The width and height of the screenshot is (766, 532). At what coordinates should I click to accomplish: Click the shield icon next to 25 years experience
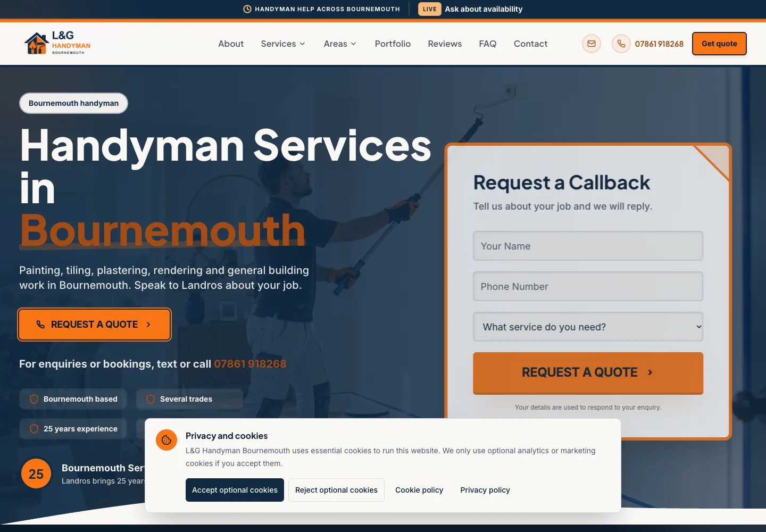coord(34,429)
